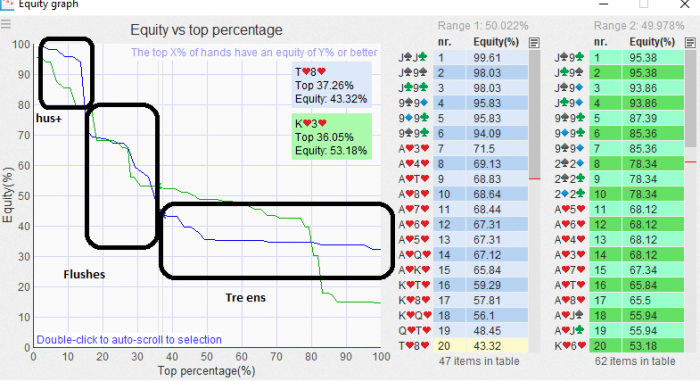
Task: Select Range 1 row 7 equity 71.5
Action: [x=462, y=149]
